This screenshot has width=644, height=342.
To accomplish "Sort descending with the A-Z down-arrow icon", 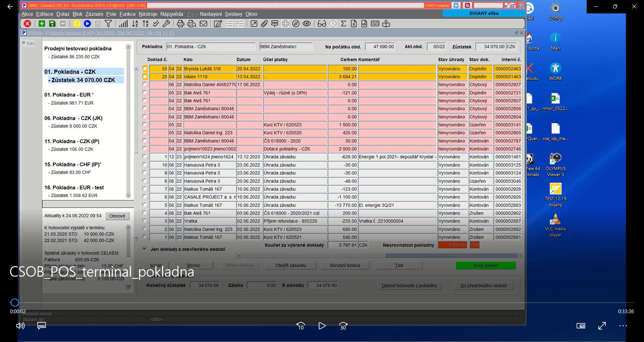I will (x=135, y=23).
